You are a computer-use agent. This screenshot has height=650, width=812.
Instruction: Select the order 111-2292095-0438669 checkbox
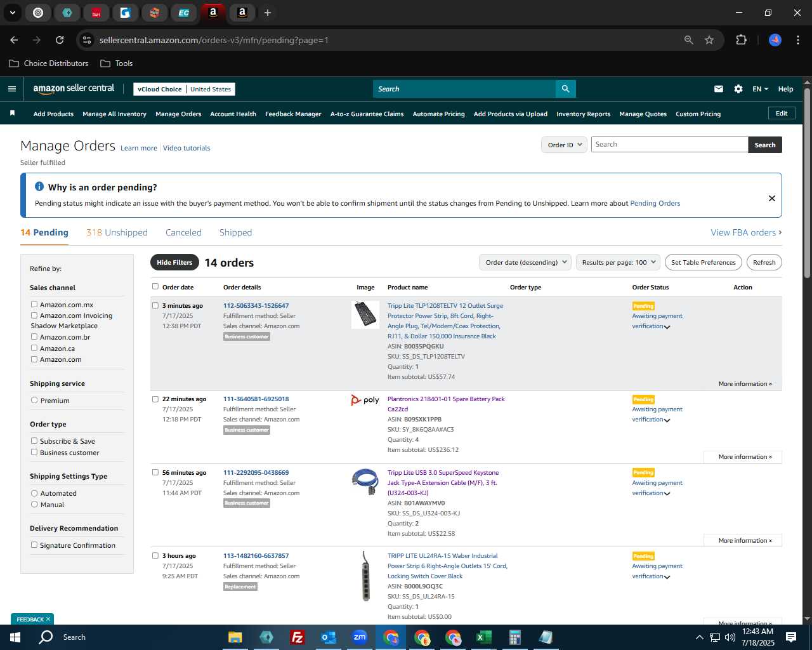(155, 472)
